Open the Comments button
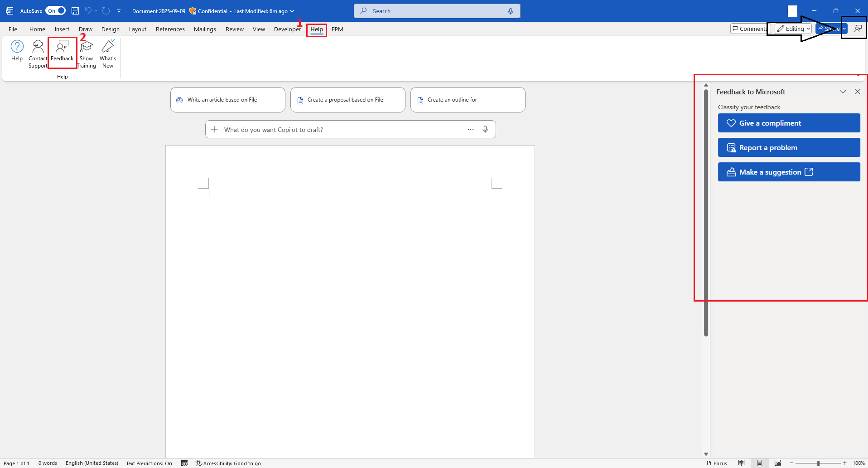The width and height of the screenshot is (868, 468). coord(750,29)
